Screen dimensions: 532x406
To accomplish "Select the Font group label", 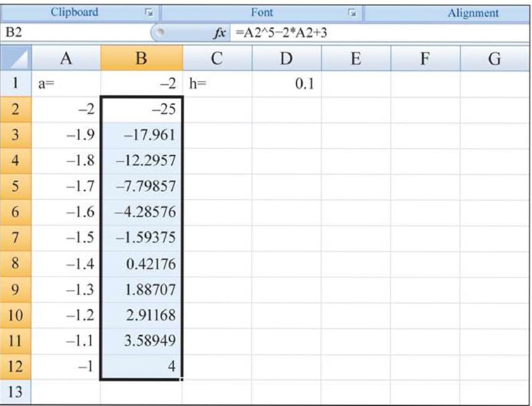I will (x=262, y=13).
